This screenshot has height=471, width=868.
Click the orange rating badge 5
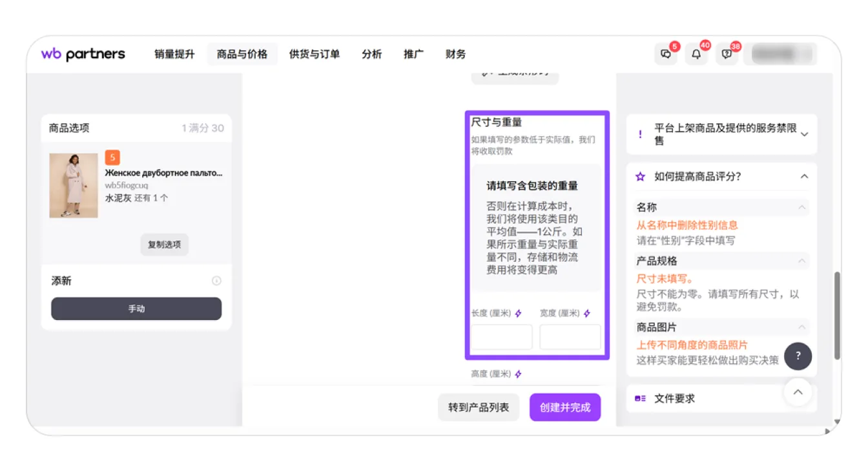(112, 157)
